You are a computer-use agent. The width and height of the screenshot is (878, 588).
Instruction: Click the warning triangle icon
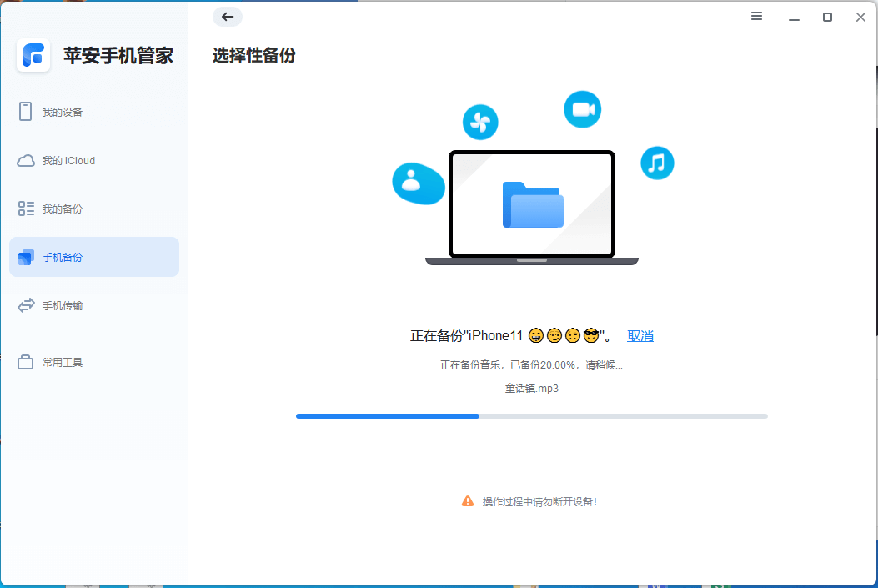click(x=468, y=501)
